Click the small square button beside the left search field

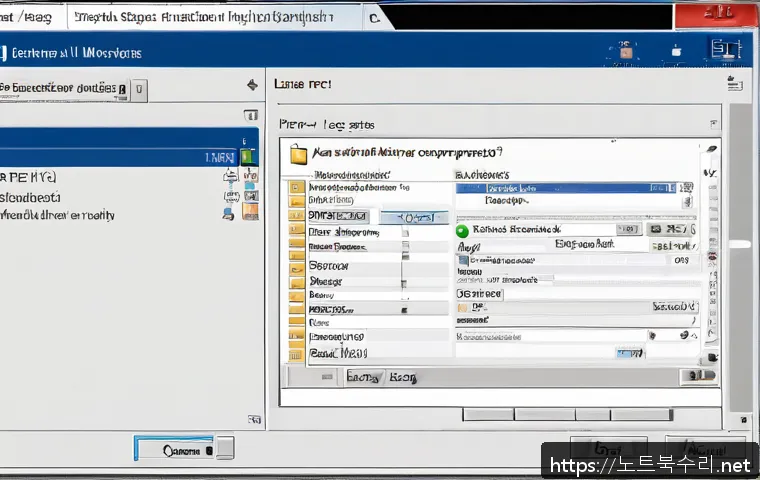139,90
